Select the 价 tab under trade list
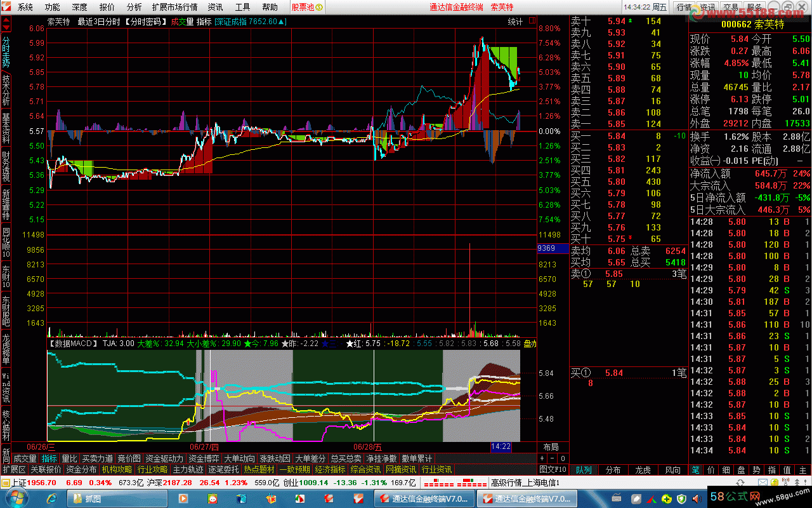 [x=710, y=470]
